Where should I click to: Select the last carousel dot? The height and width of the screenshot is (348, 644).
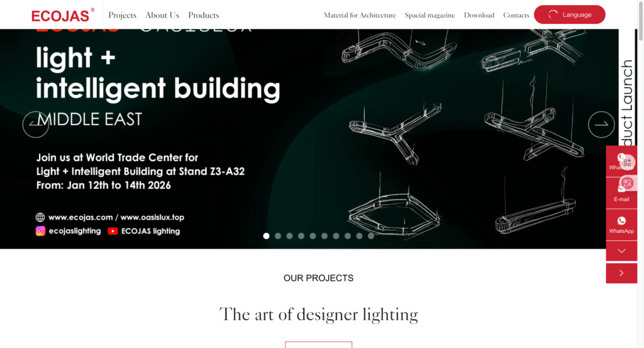371,236
